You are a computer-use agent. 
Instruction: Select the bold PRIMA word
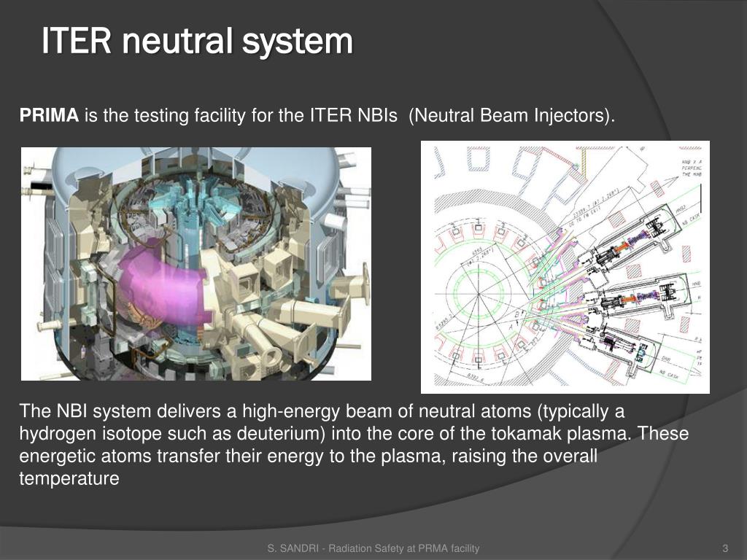(x=49, y=115)
